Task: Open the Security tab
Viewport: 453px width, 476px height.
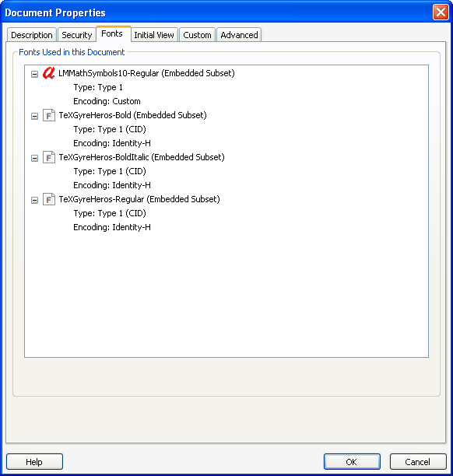Action: coord(76,35)
